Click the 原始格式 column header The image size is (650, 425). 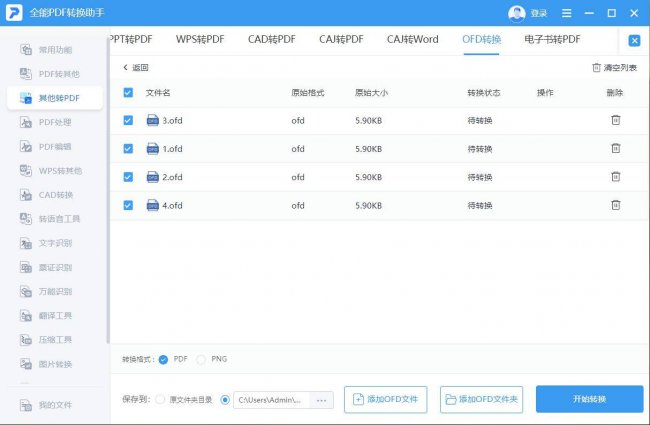[x=308, y=92]
